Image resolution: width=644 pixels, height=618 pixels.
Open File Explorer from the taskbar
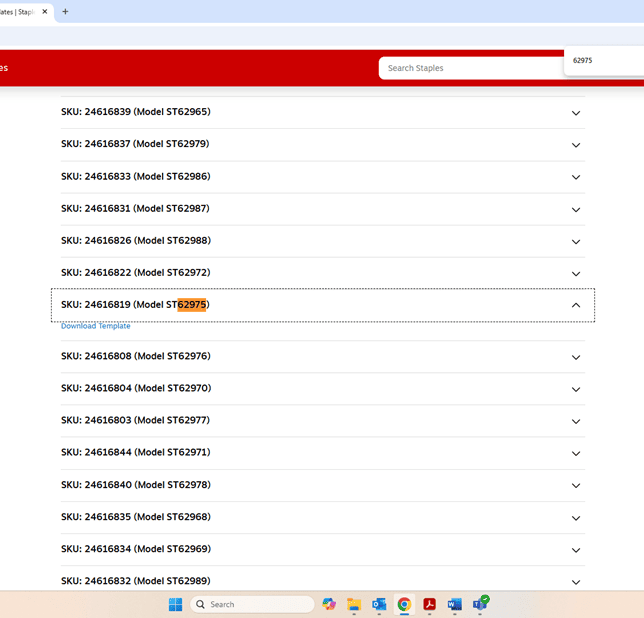coord(354,604)
